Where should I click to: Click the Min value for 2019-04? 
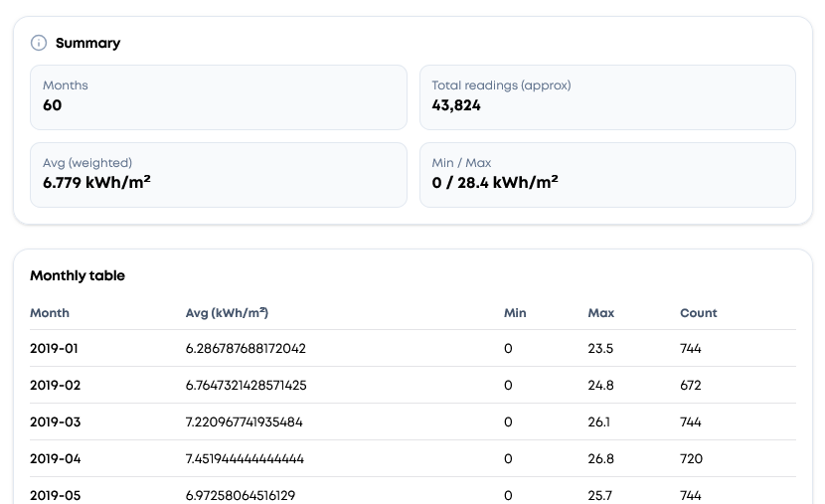coord(508,458)
